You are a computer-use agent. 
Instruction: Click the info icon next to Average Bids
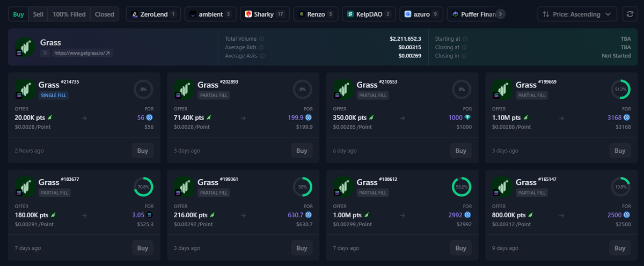tap(261, 47)
